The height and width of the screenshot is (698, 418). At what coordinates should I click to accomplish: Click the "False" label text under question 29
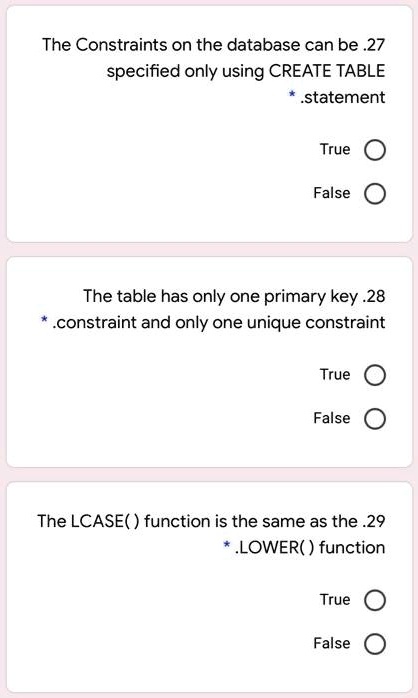click(x=332, y=643)
